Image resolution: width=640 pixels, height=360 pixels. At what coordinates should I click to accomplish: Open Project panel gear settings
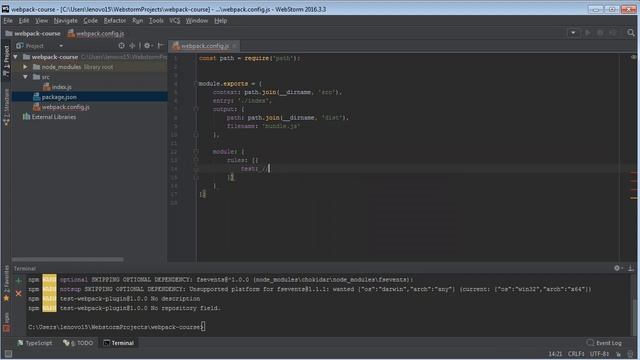(147, 46)
